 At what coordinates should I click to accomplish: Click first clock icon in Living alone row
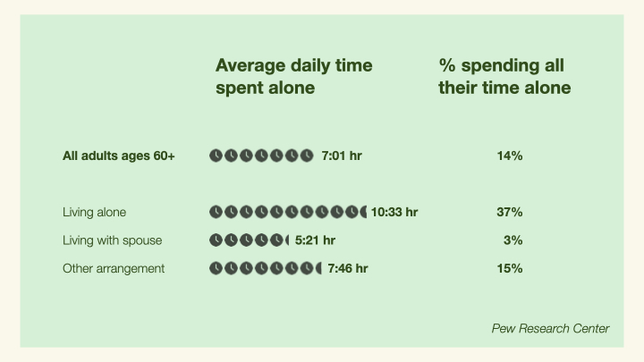tap(216, 212)
